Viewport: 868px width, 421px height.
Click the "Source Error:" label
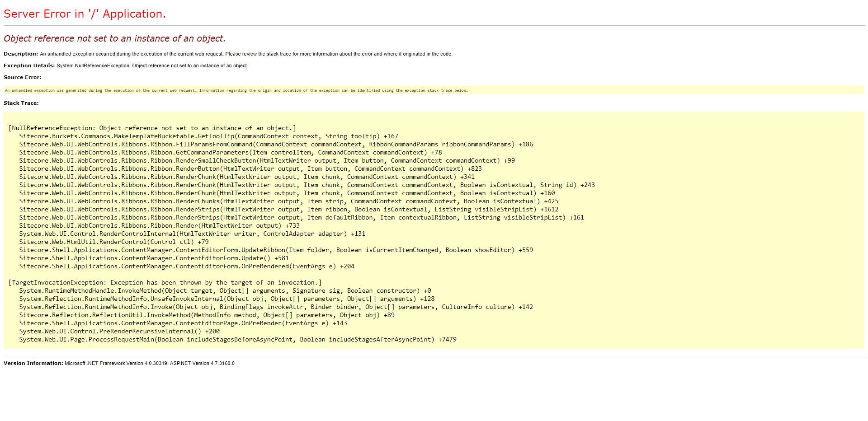(22, 77)
